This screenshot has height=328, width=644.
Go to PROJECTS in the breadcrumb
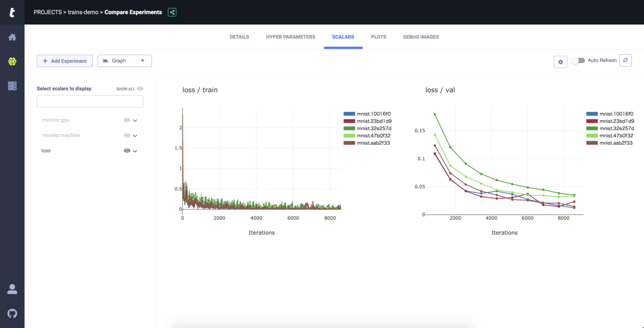click(x=48, y=12)
